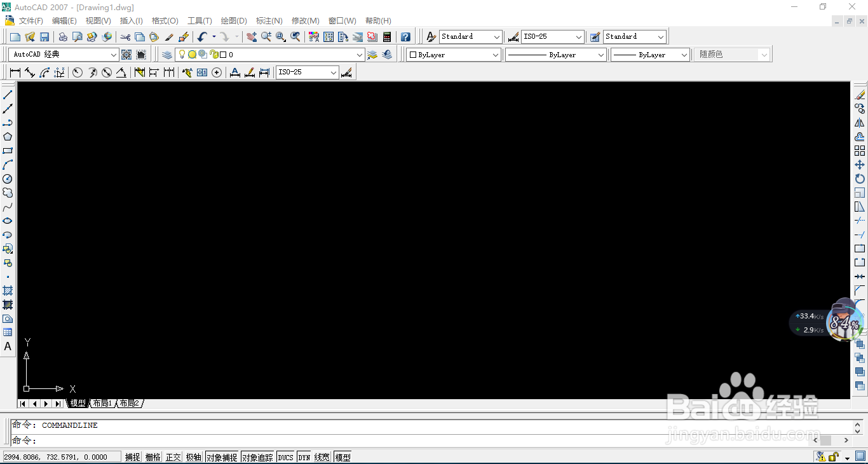Select the Spline draw tool
868x464 pixels.
(x=8, y=207)
